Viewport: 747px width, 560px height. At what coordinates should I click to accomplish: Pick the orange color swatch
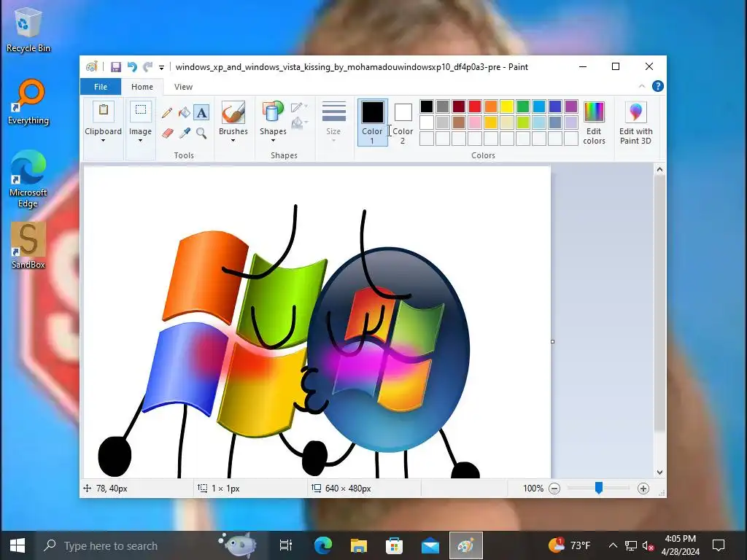tap(491, 106)
